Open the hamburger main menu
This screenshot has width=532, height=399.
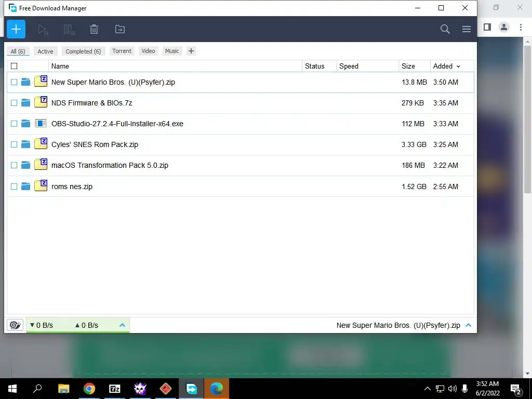(466, 29)
